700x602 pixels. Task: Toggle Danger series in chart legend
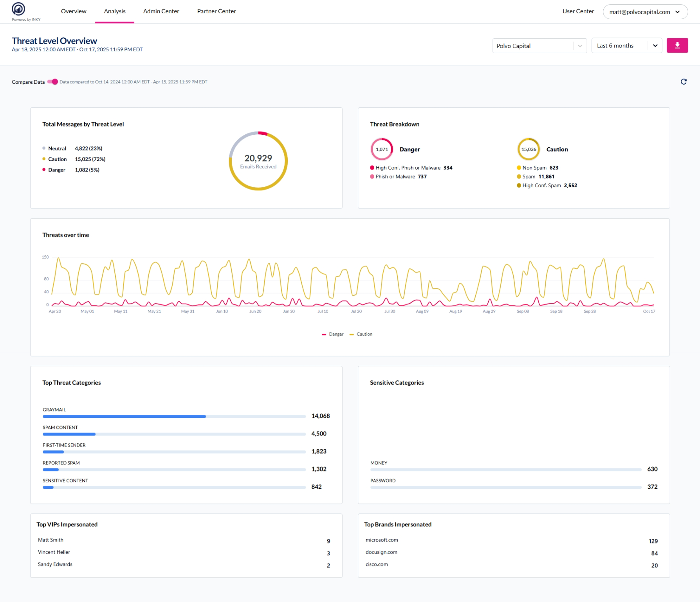[x=333, y=334]
